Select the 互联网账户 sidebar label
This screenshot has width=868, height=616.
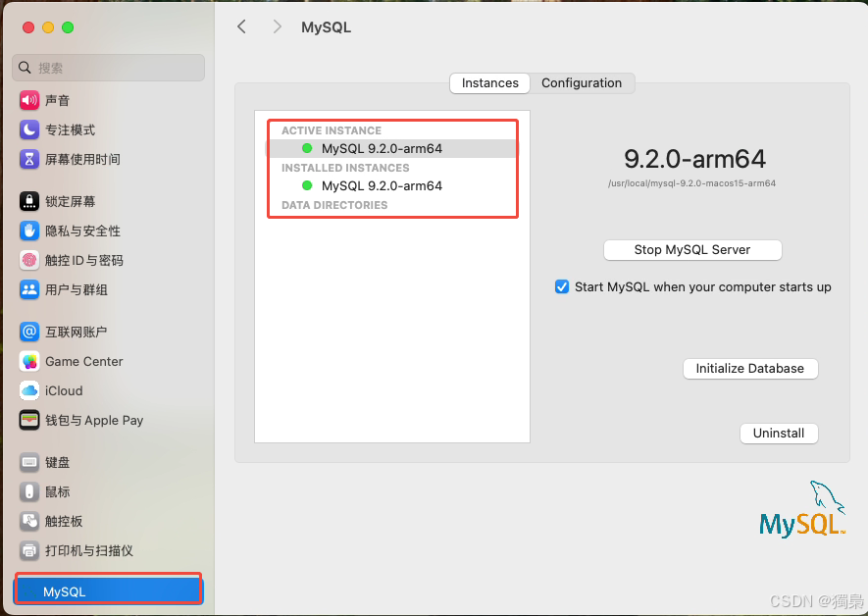coord(77,332)
